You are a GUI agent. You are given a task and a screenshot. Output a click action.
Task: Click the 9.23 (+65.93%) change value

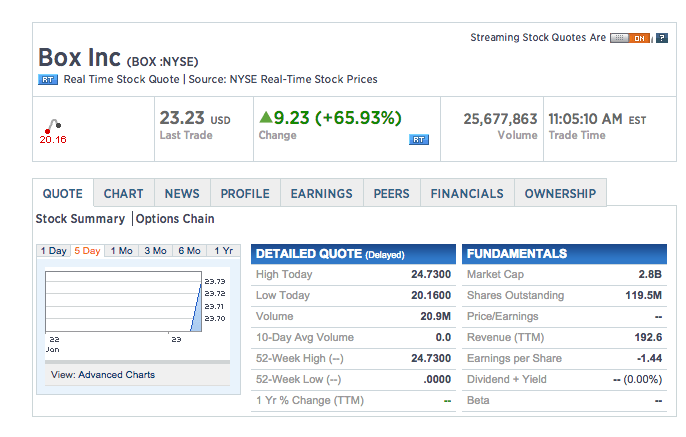click(x=337, y=118)
